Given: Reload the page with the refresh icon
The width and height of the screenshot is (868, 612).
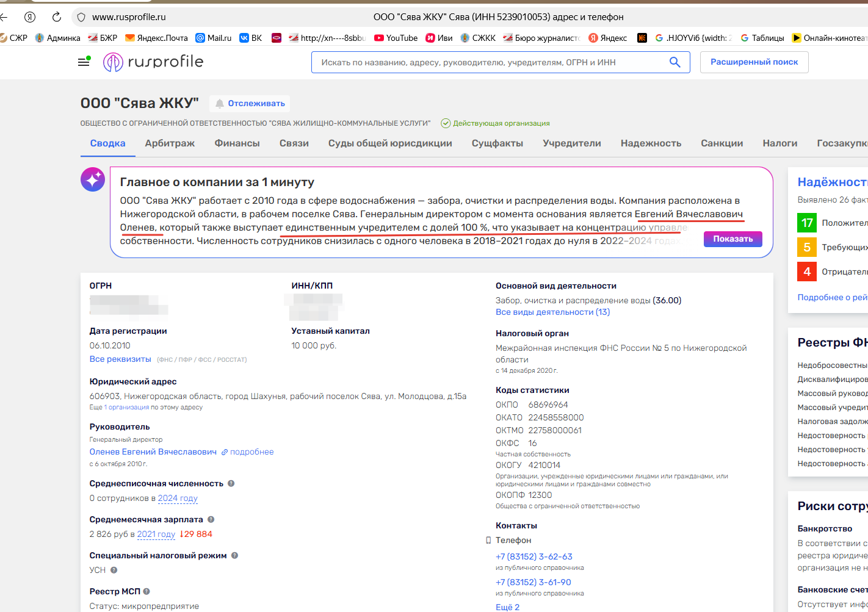Looking at the screenshot, I should 56,17.
